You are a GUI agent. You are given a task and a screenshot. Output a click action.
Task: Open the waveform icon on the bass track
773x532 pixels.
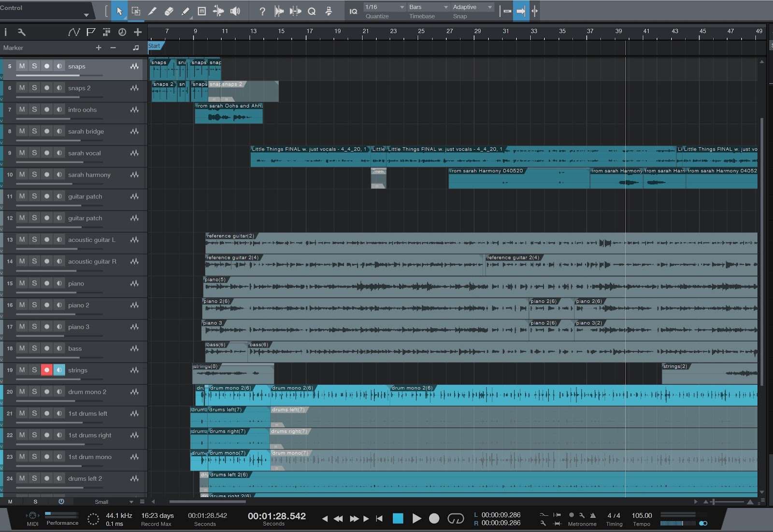pos(134,348)
